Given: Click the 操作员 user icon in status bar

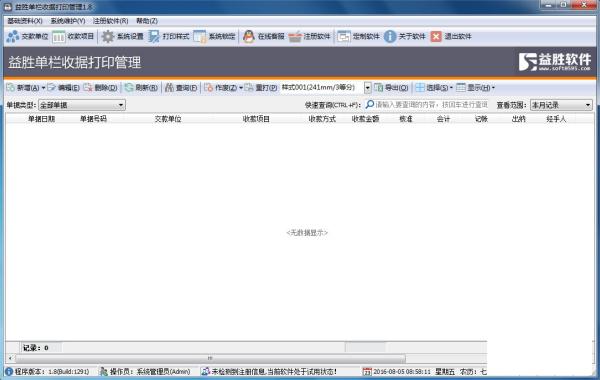Looking at the screenshot, I should coord(104,371).
